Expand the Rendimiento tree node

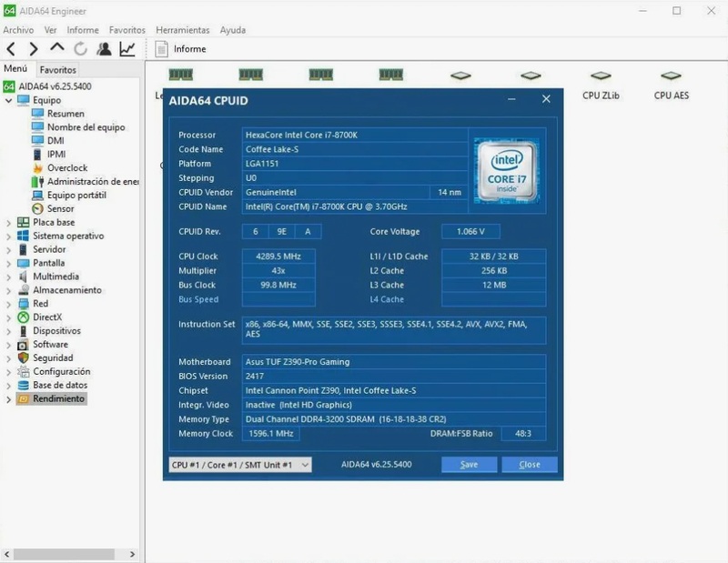pyautogui.click(x=8, y=398)
